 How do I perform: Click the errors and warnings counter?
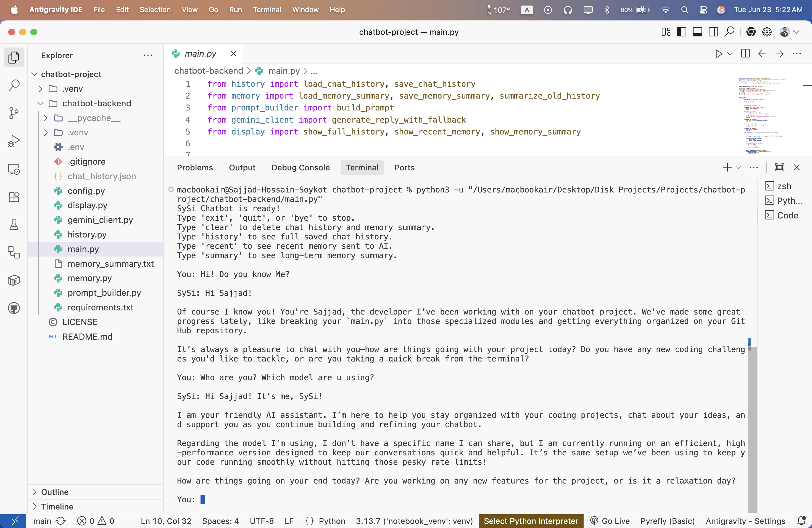pos(96,521)
